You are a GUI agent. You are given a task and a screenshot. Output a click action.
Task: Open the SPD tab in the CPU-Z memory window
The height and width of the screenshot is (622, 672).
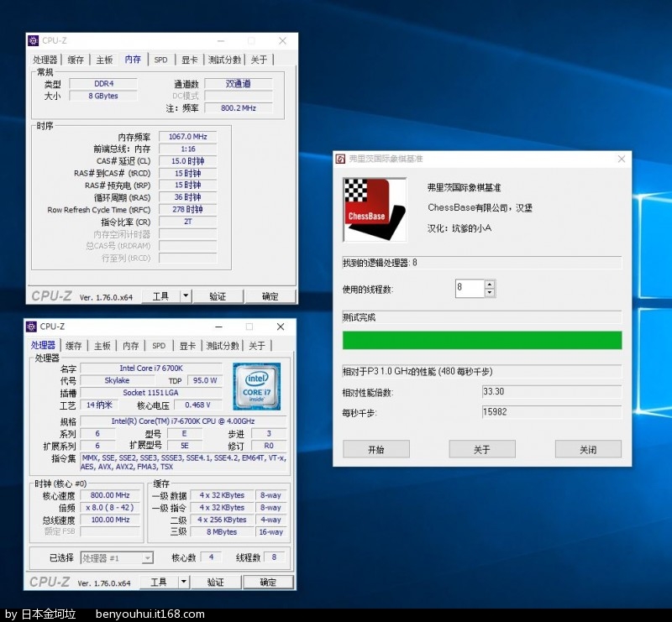click(160, 60)
